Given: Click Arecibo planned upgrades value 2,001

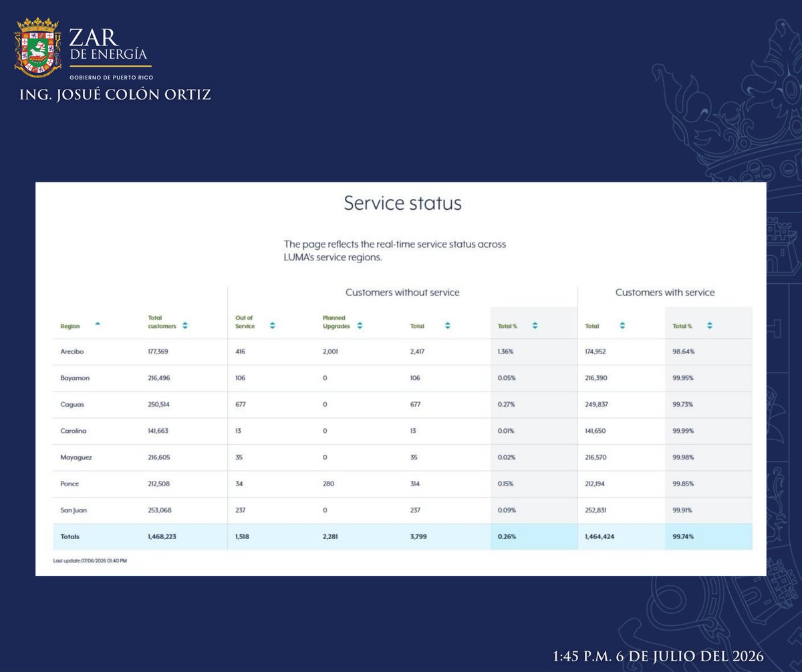Looking at the screenshot, I should (330, 351).
